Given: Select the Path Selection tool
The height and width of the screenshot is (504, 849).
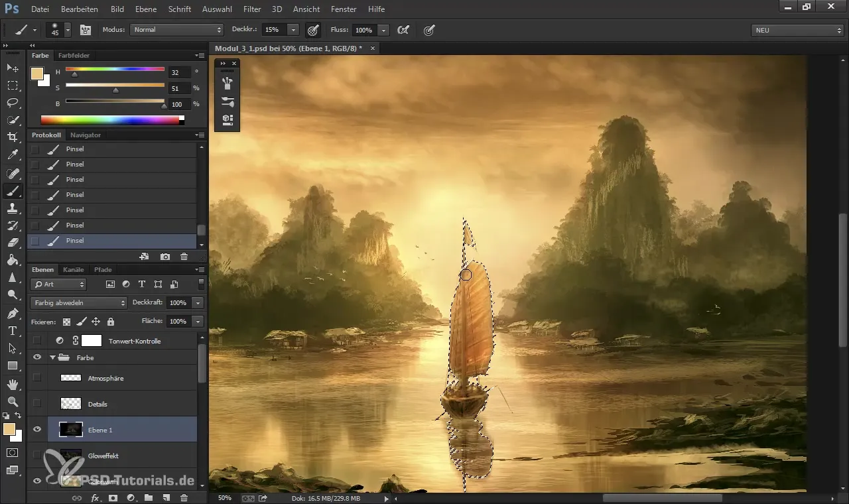Looking at the screenshot, I should coord(13,347).
